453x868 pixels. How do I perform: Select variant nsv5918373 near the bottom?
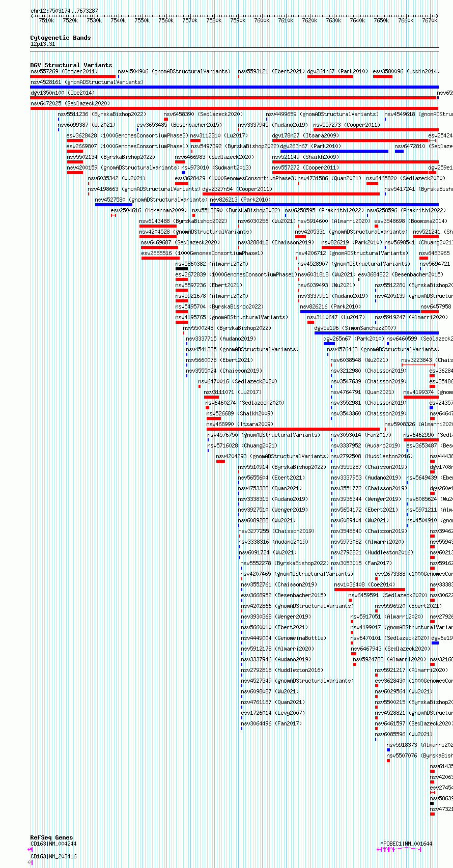coord(420,745)
